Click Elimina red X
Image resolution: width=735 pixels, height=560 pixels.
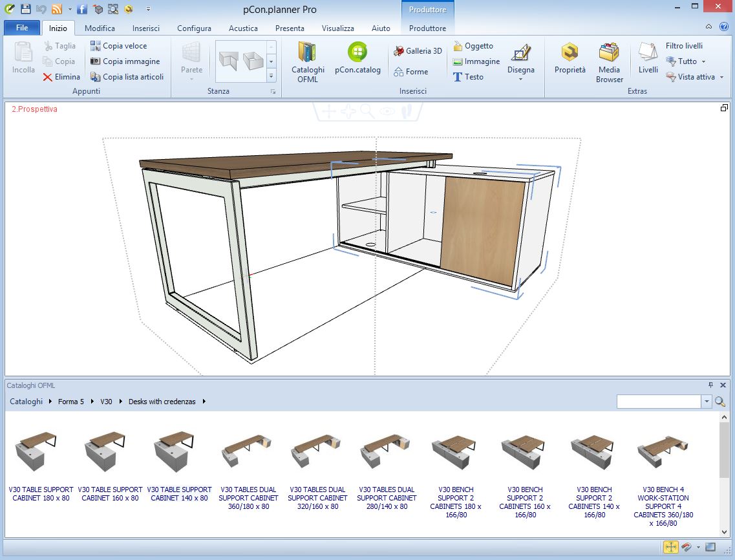pos(61,77)
